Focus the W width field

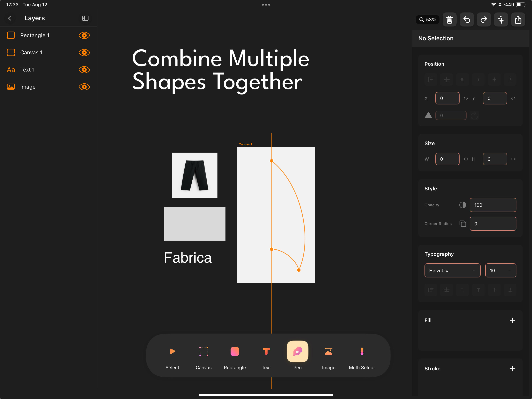click(x=447, y=159)
